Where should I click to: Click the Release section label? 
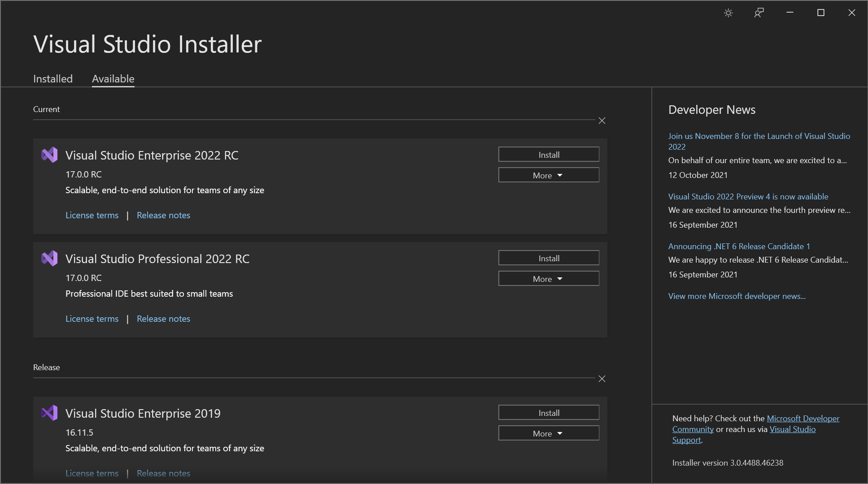pos(46,367)
